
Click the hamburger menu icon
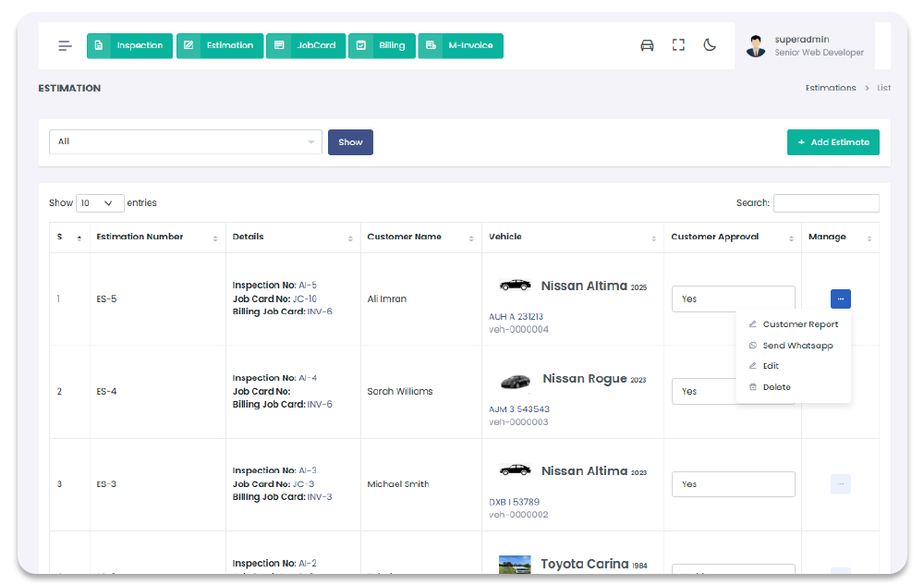tap(65, 45)
